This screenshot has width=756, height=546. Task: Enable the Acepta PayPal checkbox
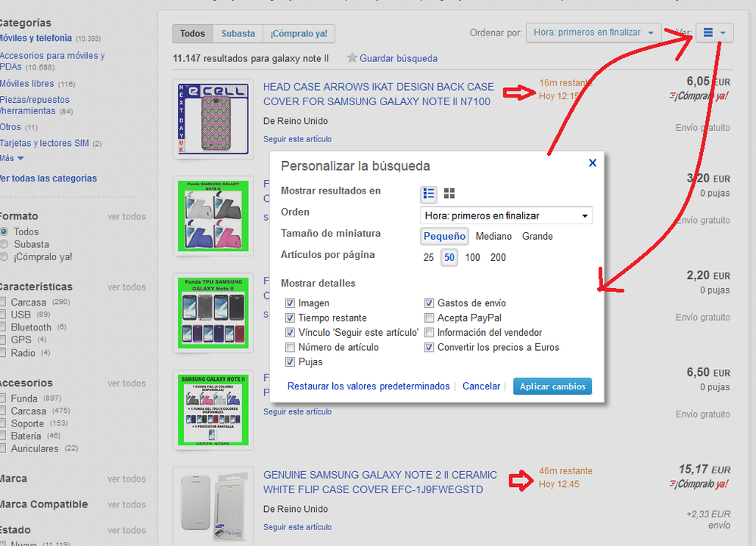point(430,318)
